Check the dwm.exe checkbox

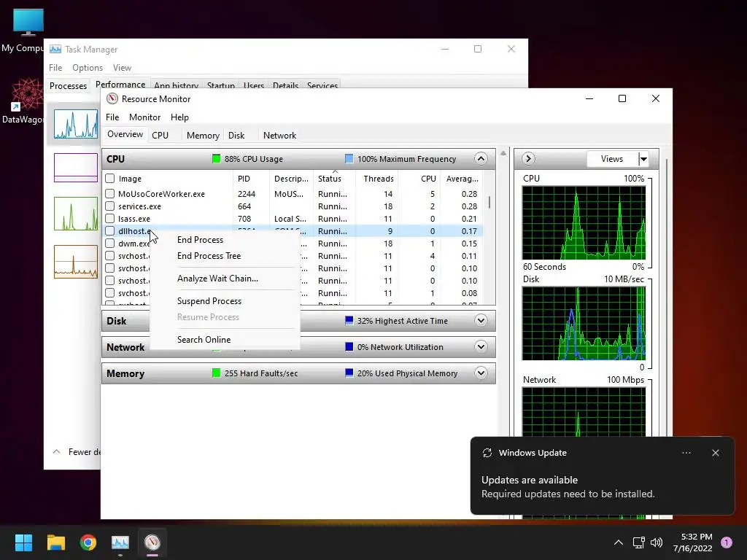click(110, 244)
